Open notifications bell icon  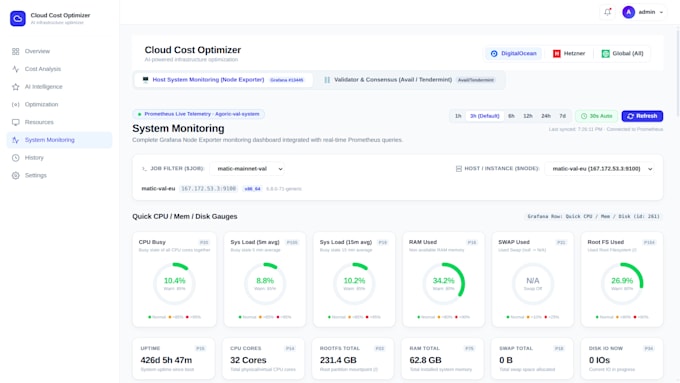pos(608,12)
